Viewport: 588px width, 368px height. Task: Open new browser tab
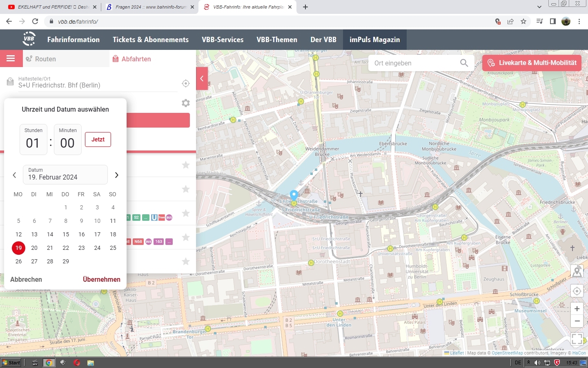(x=305, y=7)
